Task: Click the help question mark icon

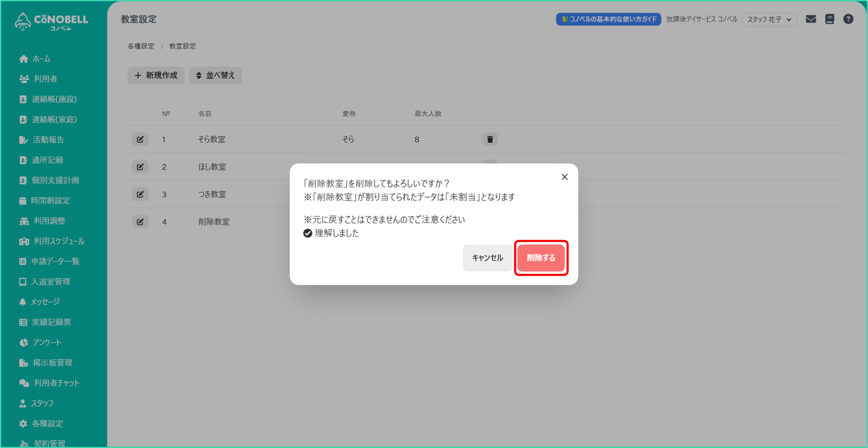Action: [x=848, y=19]
